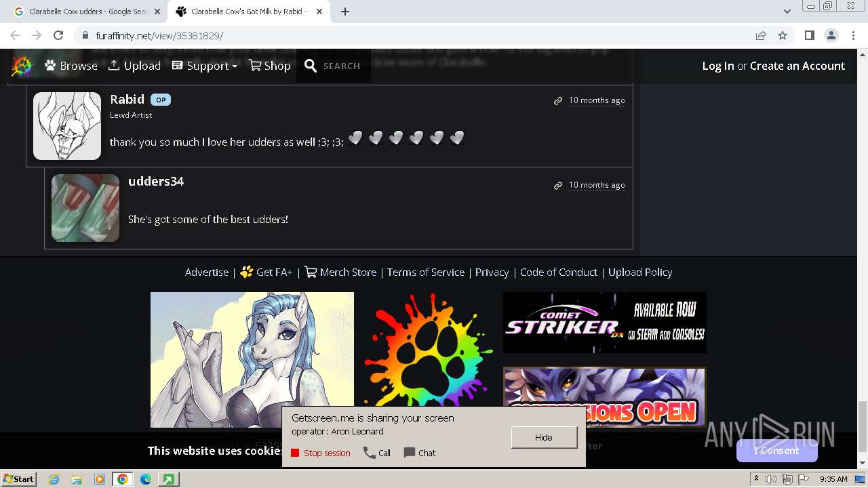868x488 pixels.
Task: Open the Advertise footer link
Action: (207, 272)
